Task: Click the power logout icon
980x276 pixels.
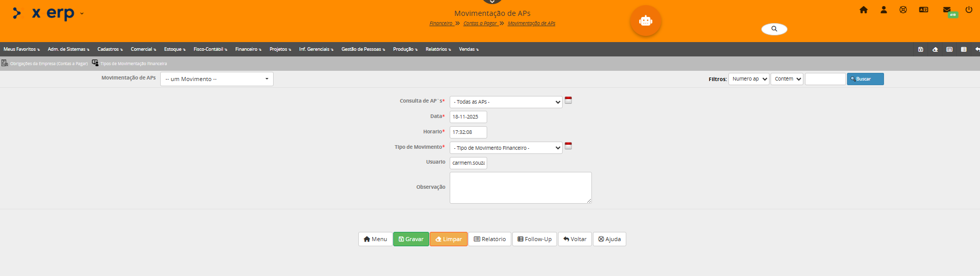Action: tap(969, 10)
